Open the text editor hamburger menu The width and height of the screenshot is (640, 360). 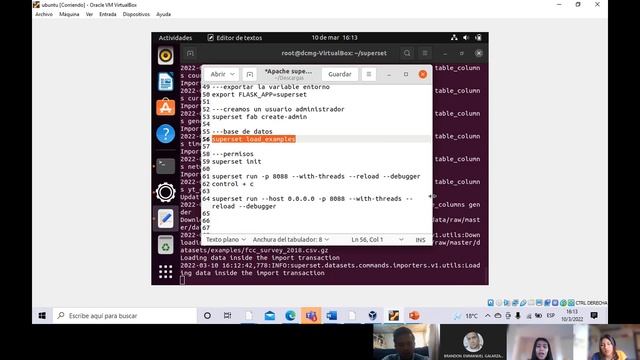(369, 74)
